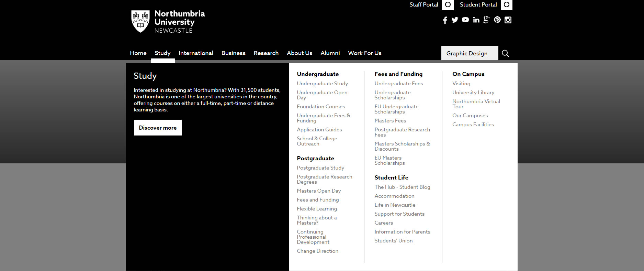The height and width of the screenshot is (271, 644).
Task: Open the International menu
Action: pos(196,53)
